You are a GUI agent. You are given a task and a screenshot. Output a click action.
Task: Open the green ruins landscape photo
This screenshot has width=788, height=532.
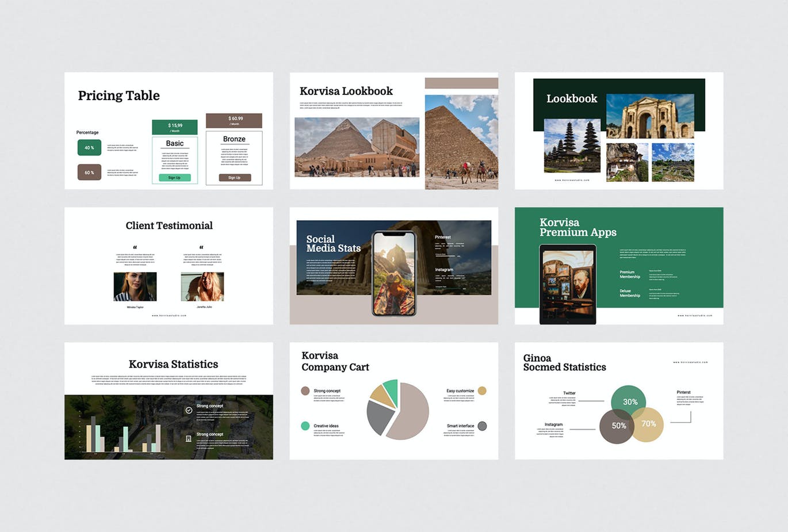pos(673,162)
